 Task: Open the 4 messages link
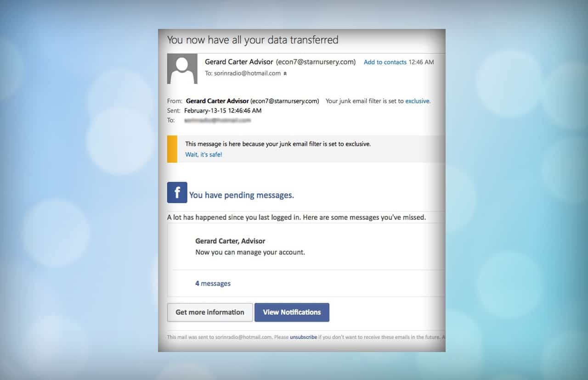(x=212, y=283)
